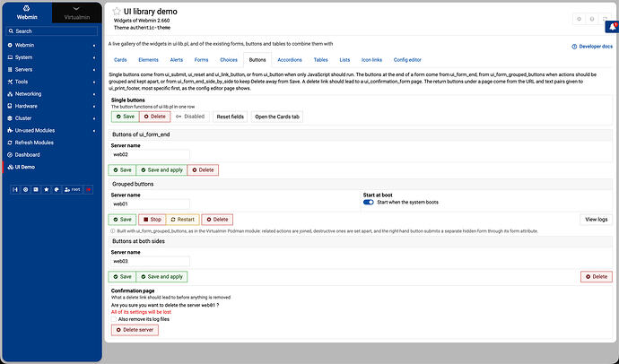Open favorites star in sidebar bottom bar
The image size is (619, 364).
point(46,190)
